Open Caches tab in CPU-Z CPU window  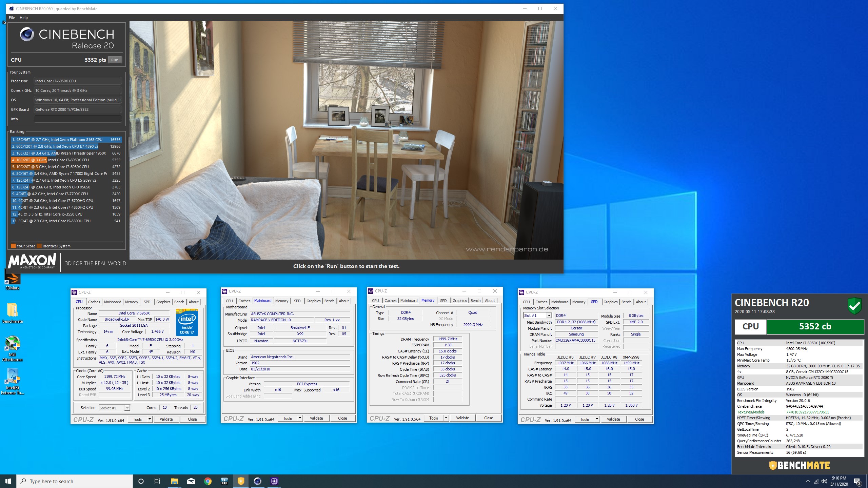[94, 302]
